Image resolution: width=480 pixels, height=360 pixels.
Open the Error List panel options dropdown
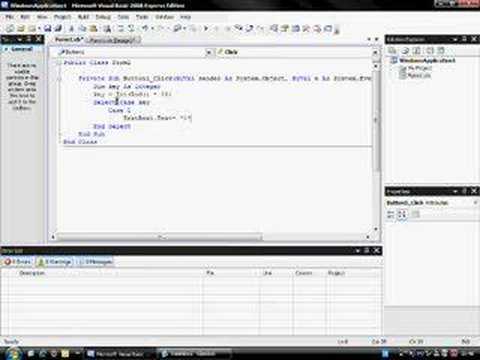click(357, 251)
